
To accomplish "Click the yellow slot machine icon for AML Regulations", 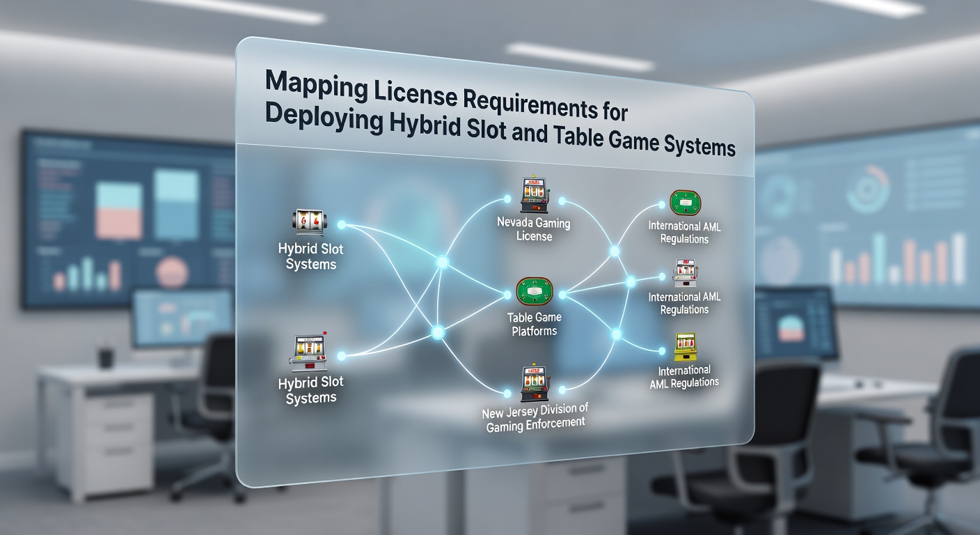I will (686, 347).
